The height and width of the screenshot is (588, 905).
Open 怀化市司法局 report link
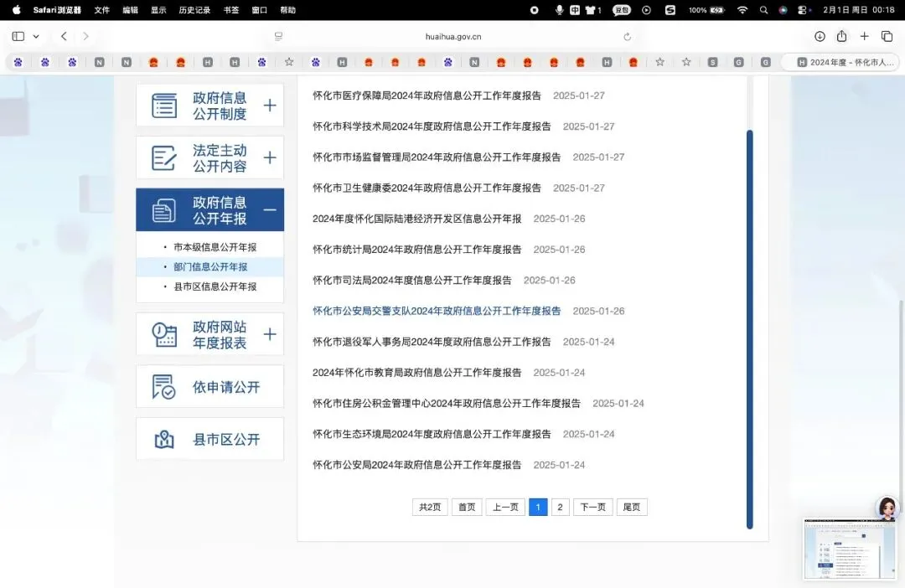[x=412, y=281]
